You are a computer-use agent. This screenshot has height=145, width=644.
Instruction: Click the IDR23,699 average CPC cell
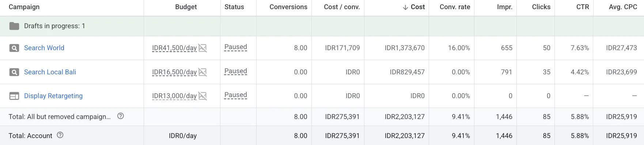tap(621, 72)
